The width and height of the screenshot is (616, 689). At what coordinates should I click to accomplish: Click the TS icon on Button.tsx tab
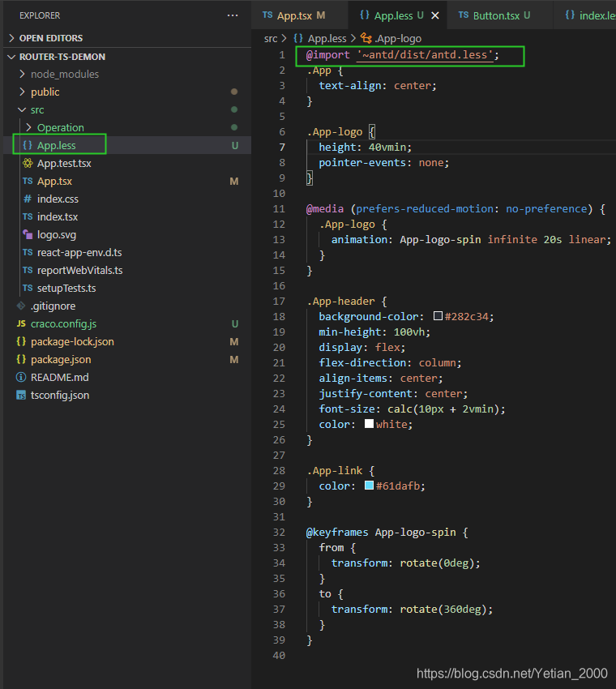(x=464, y=15)
